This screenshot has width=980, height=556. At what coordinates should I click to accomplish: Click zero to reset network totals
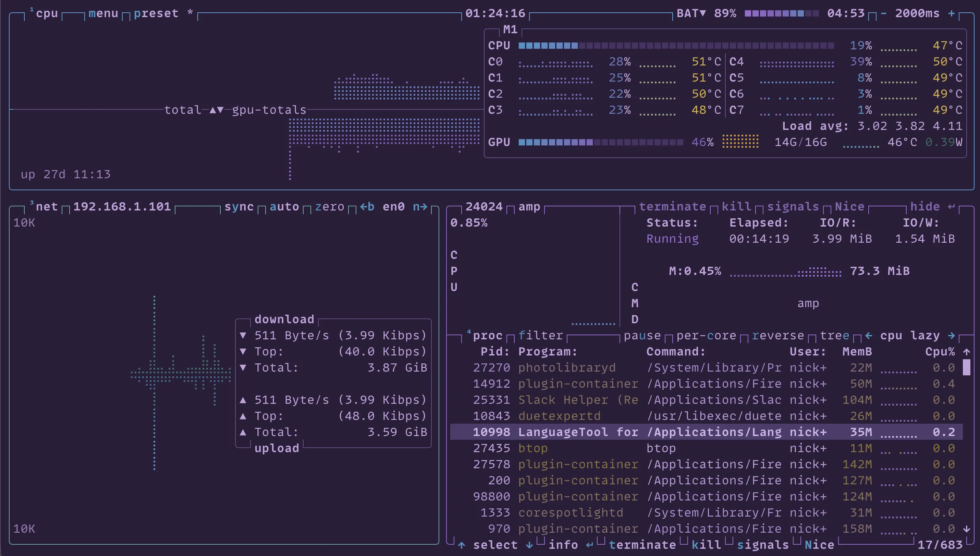(329, 207)
